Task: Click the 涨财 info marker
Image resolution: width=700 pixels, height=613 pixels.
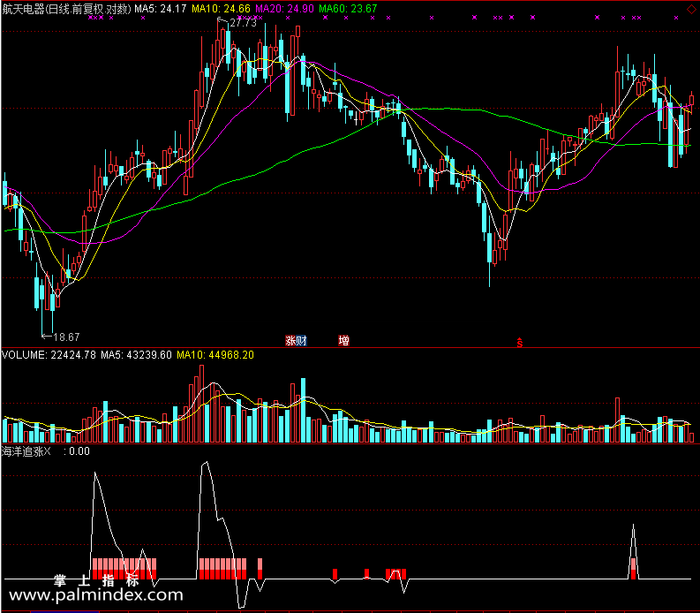Action: tap(296, 341)
